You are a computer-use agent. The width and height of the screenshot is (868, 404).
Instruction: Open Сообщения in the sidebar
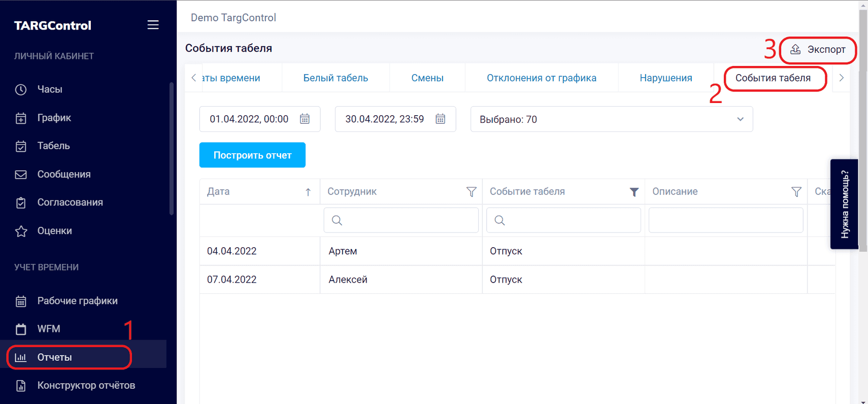pos(63,174)
